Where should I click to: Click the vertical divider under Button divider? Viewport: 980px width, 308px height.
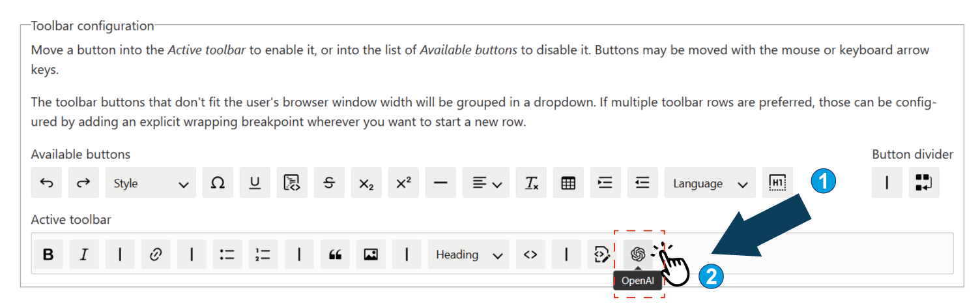(887, 183)
